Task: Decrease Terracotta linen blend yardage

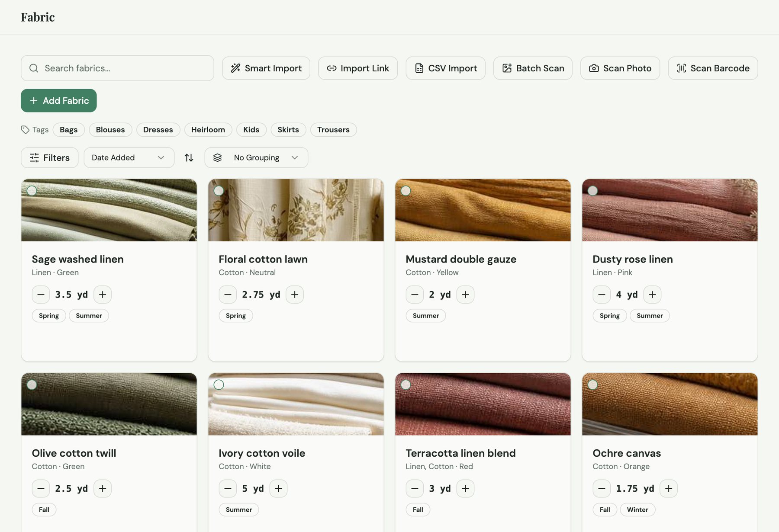Action: (x=415, y=488)
